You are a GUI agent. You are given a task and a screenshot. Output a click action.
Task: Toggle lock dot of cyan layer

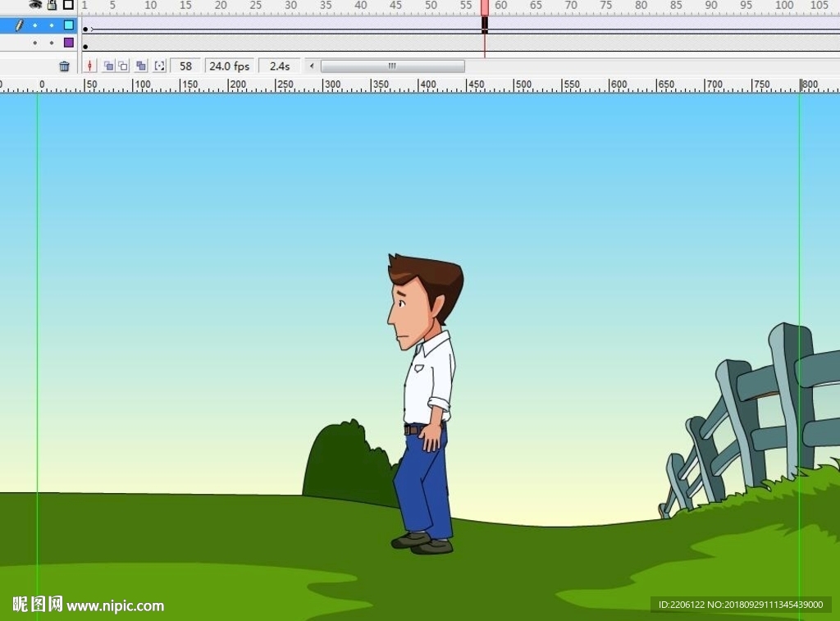pos(52,25)
